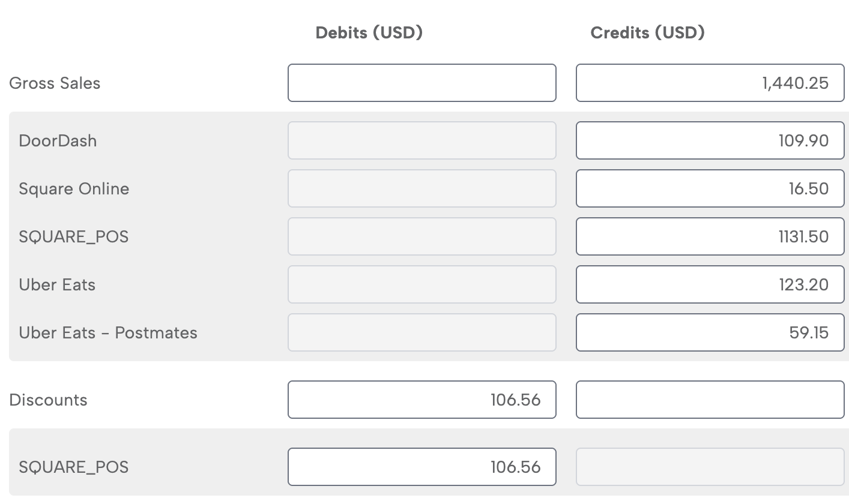Click the Credits (USD) column header
849x504 pixels.
point(647,32)
